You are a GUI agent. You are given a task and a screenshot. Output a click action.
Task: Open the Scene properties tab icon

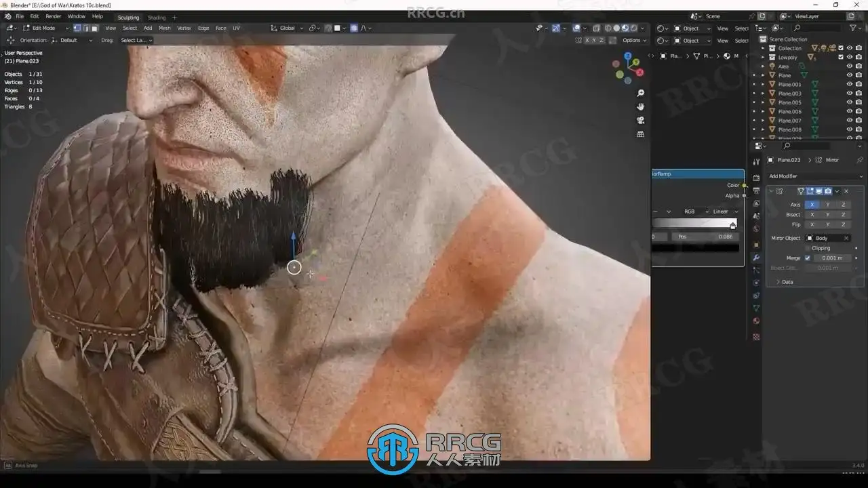click(x=756, y=218)
